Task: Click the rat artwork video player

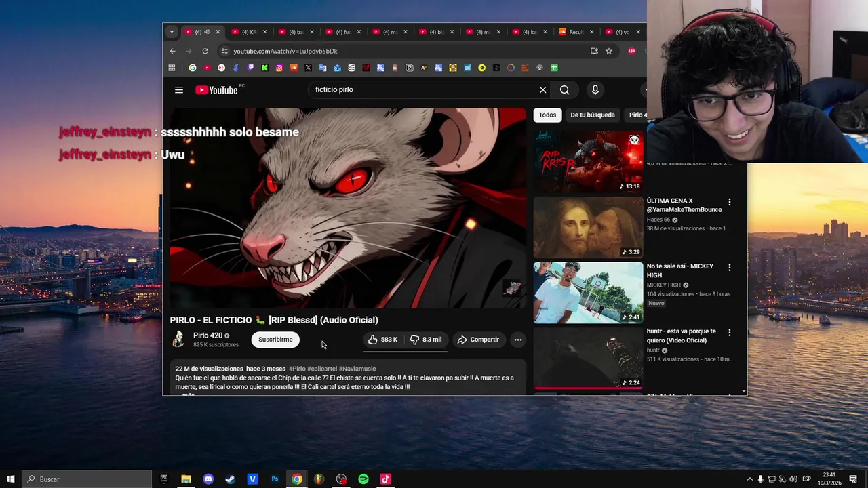Action: pyautogui.click(x=348, y=208)
